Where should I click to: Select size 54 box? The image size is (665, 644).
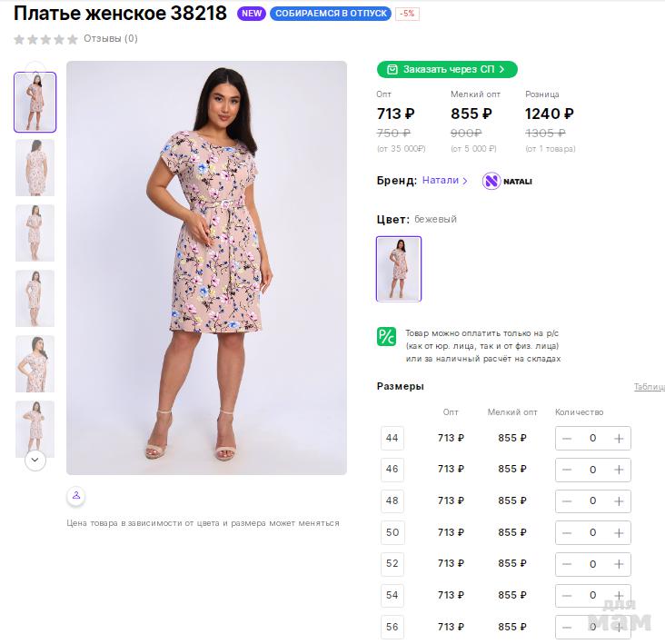[x=392, y=595]
